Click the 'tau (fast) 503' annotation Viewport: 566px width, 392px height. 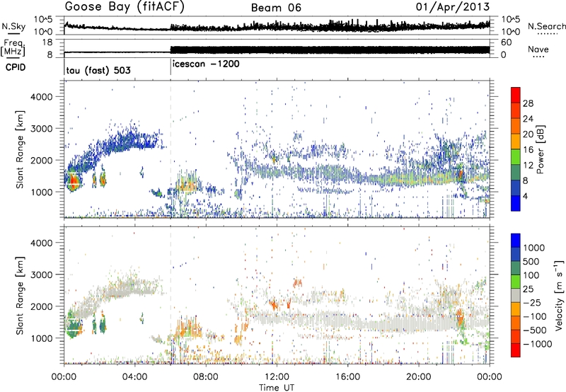98,70
